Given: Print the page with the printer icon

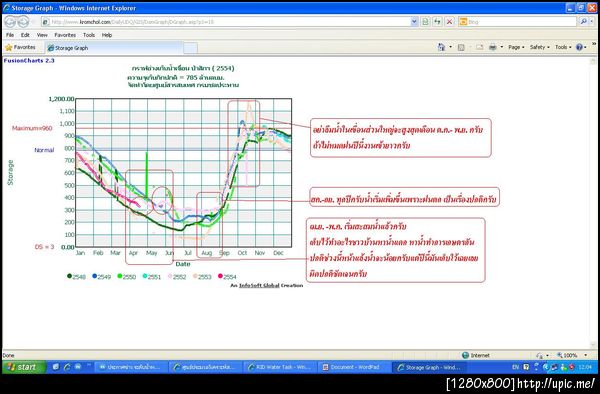Looking at the screenshot, I should pos(493,47).
